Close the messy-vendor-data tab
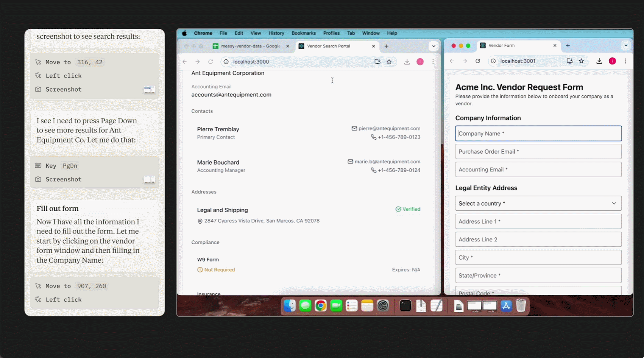644x358 pixels. click(x=288, y=46)
